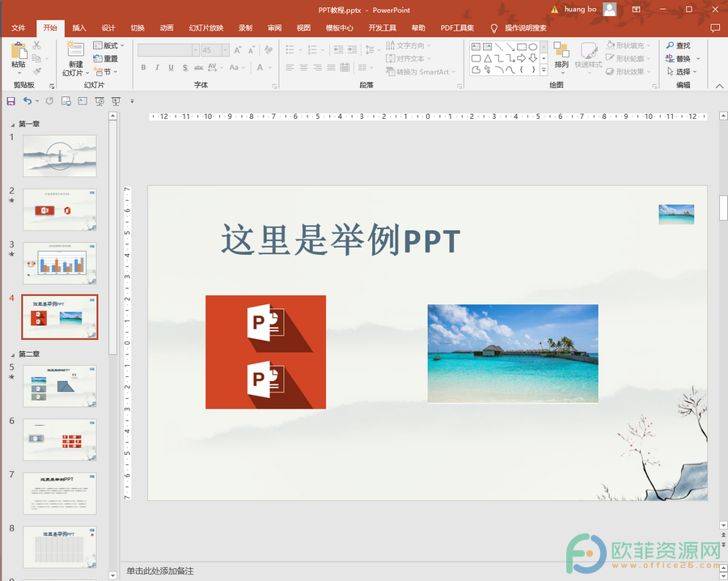This screenshot has height=581, width=728.
Task: Click the Save icon in quick access toolbar
Action: click(x=11, y=101)
